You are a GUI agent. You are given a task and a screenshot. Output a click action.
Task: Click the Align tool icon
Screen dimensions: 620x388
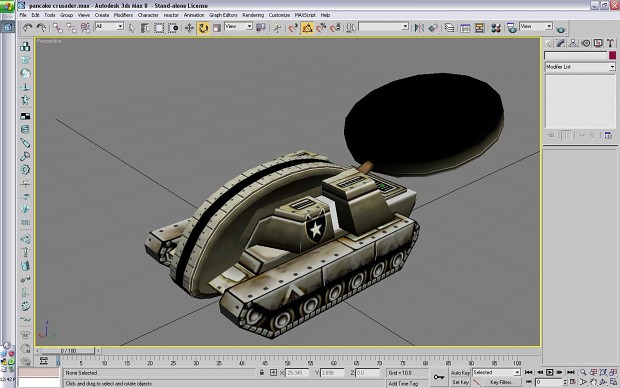pos(433,28)
